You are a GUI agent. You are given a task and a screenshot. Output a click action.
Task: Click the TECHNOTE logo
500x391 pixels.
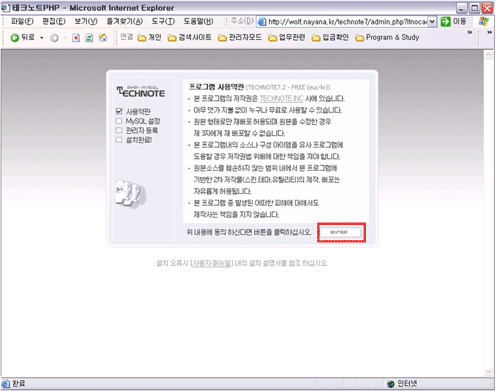click(x=140, y=92)
